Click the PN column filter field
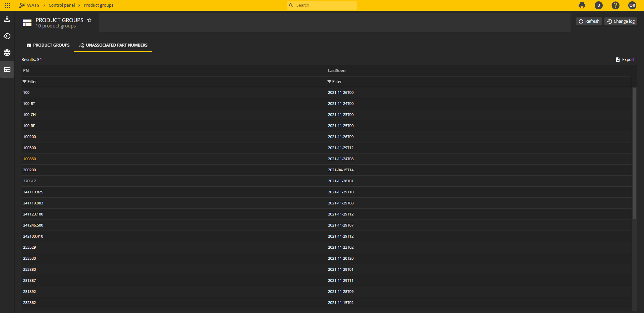 pyautogui.click(x=174, y=82)
